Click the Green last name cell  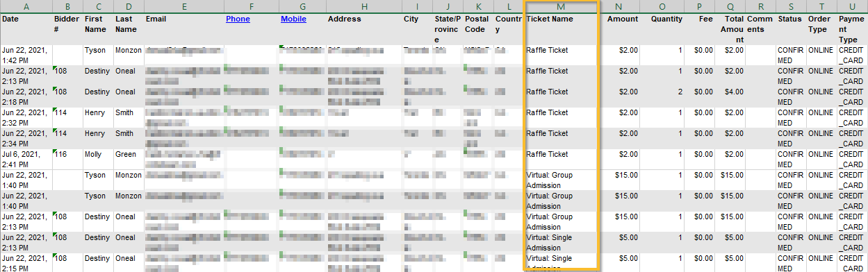(128, 159)
